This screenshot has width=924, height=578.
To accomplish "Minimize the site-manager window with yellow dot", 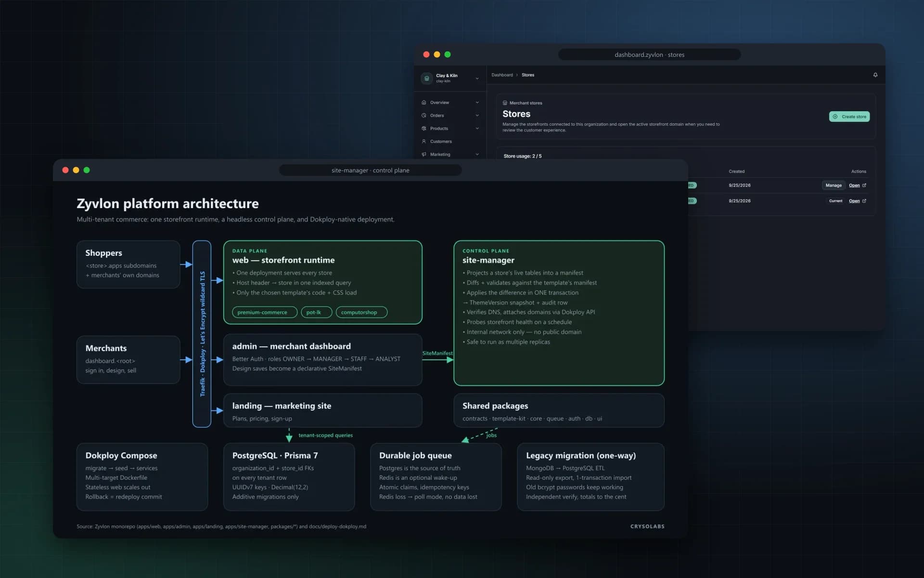I will pos(76,170).
